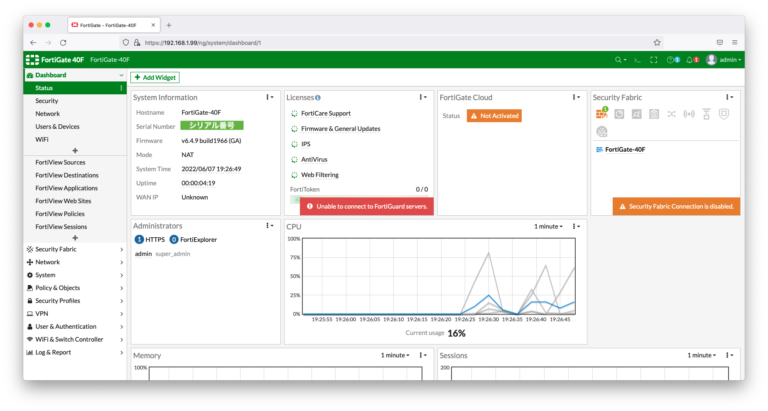The width and height of the screenshot is (768, 411).
Task: Click the plus icon below FortiView Sessions
Action: pyautogui.click(x=75, y=238)
